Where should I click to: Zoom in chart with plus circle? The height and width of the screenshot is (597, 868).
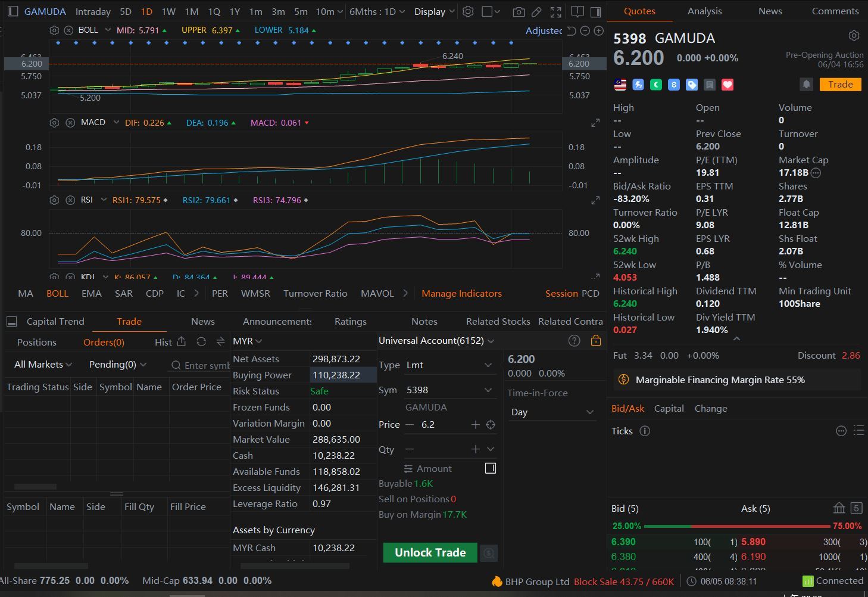[x=599, y=30]
